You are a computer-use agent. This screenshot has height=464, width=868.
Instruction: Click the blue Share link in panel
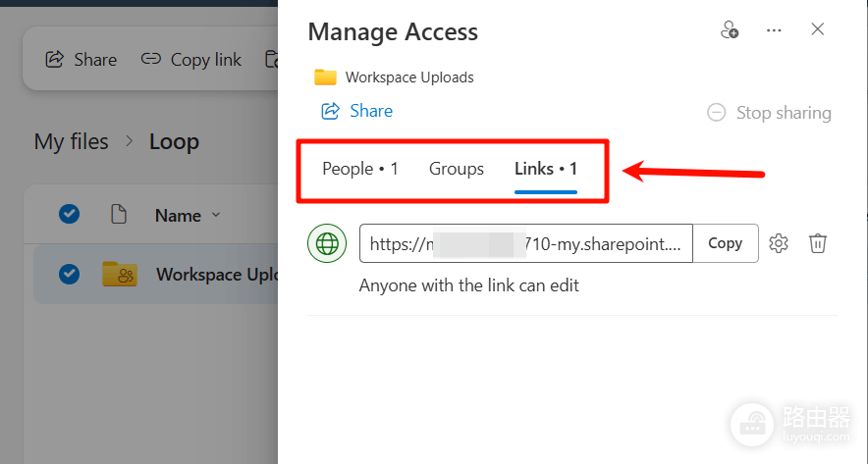[357, 111]
